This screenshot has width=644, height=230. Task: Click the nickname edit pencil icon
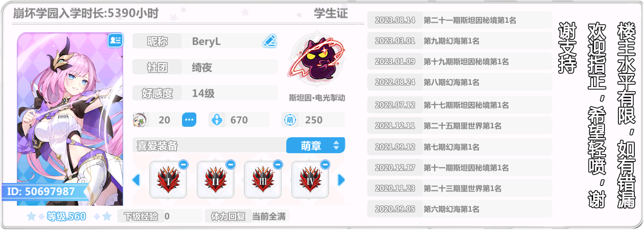click(x=269, y=41)
